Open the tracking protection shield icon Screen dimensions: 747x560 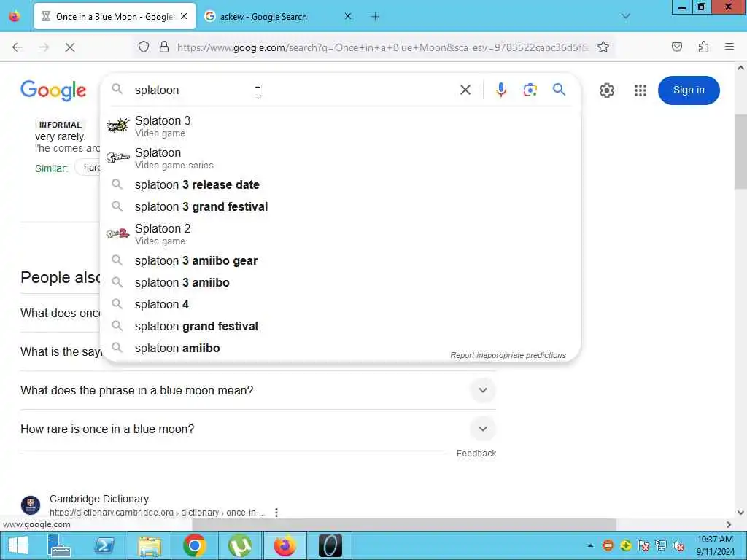pos(144,47)
